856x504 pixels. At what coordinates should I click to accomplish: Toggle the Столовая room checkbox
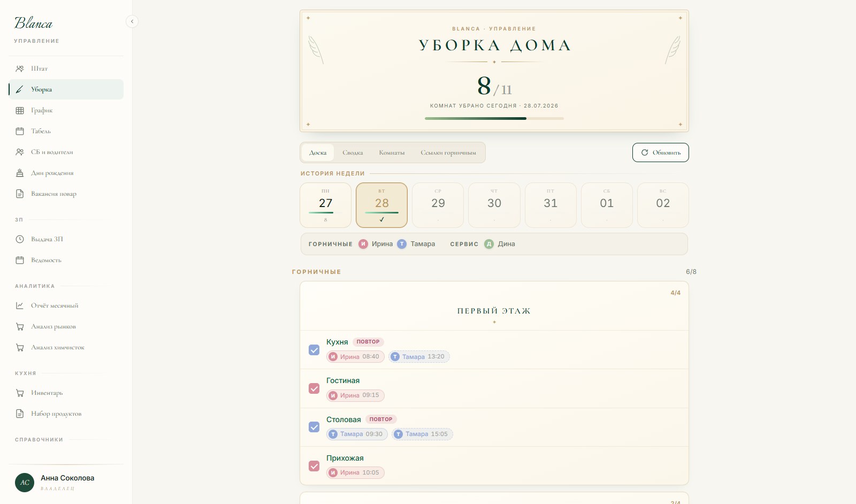[x=314, y=427]
